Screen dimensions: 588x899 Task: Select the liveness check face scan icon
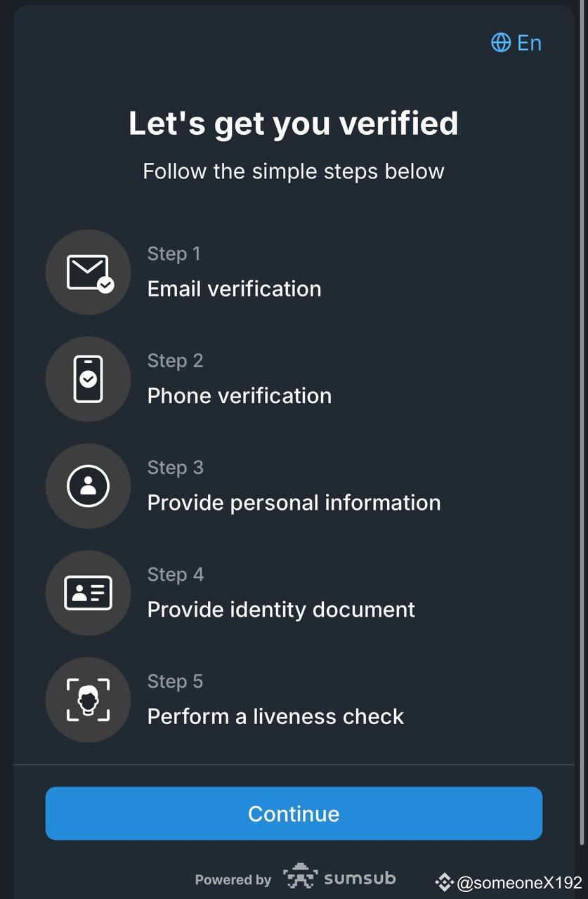pos(88,699)
